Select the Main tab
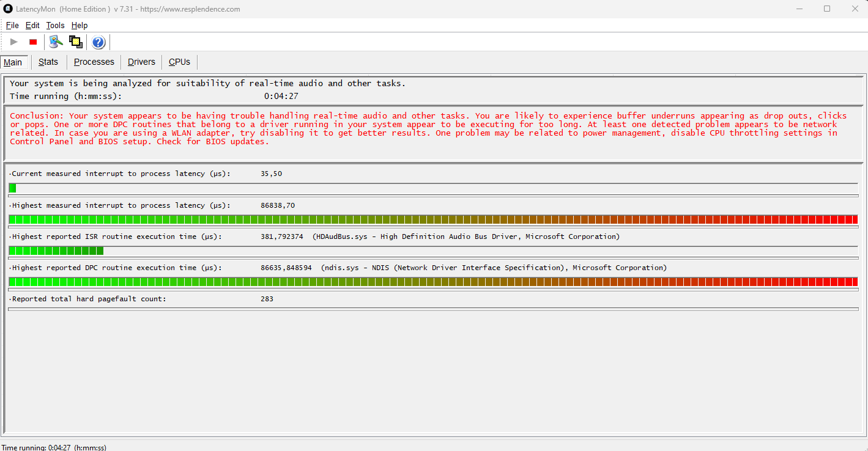 (13, 62)
